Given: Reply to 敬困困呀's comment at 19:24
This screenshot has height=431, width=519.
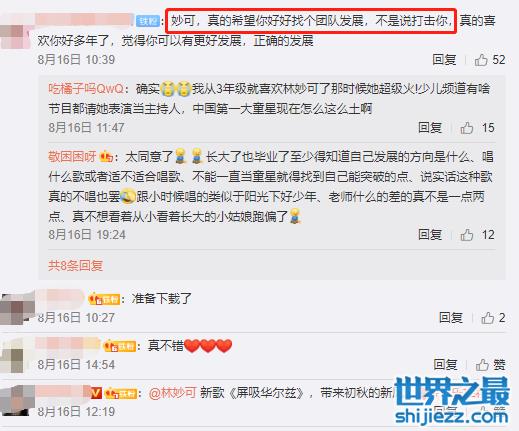Looking at the screenshot, I should [x=430, y=235].
